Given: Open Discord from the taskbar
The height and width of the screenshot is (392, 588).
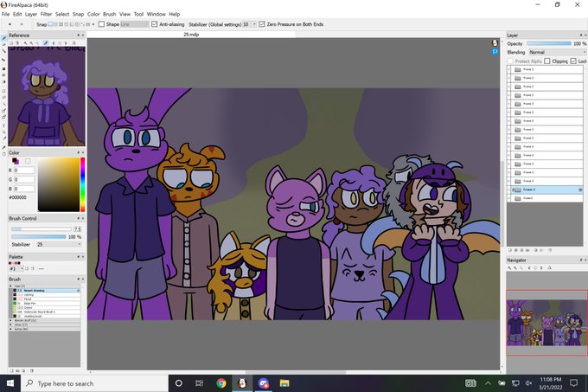Looking at the screenshot, I should 264,383.
